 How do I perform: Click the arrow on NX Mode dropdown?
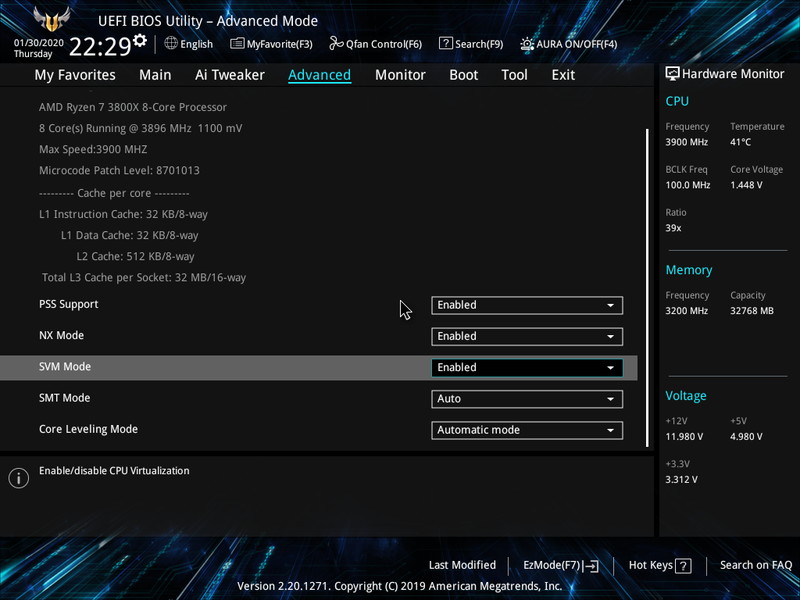[x=610, y=336]
